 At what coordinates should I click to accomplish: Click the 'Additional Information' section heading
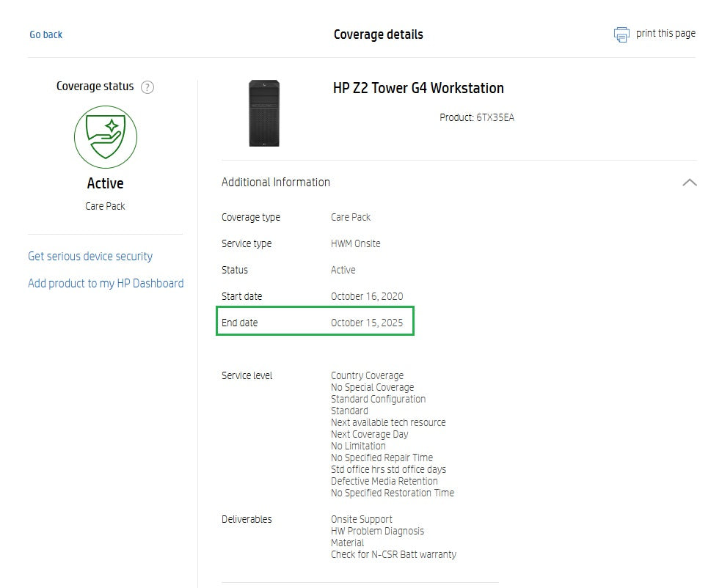coord(275,183)
